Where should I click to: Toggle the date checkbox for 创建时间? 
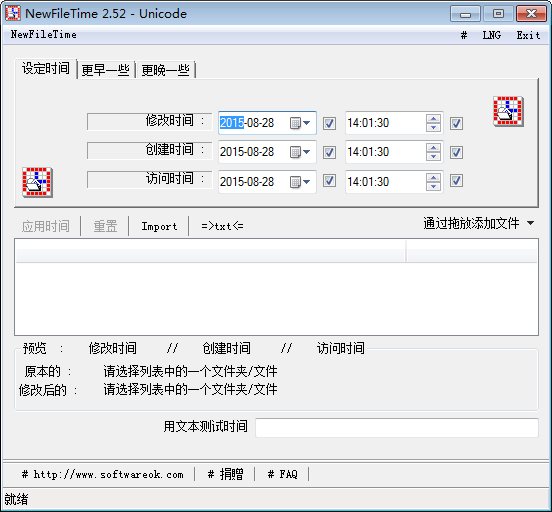click(329, 152)
